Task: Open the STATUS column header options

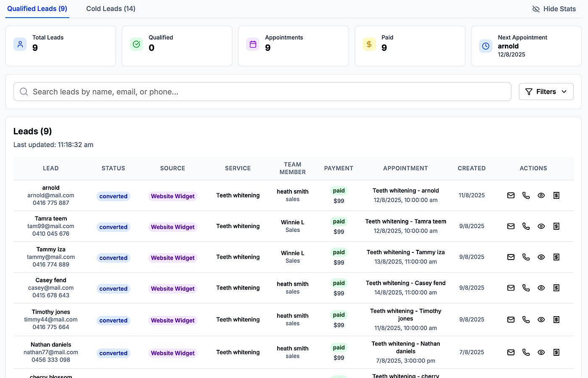Action: click(113, 168)
